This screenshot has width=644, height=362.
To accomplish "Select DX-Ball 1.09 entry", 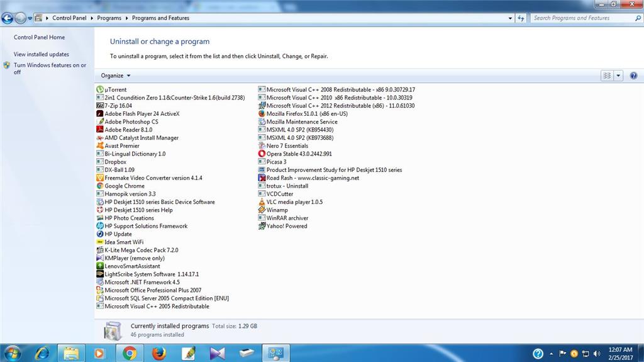I will pos(116,169).
